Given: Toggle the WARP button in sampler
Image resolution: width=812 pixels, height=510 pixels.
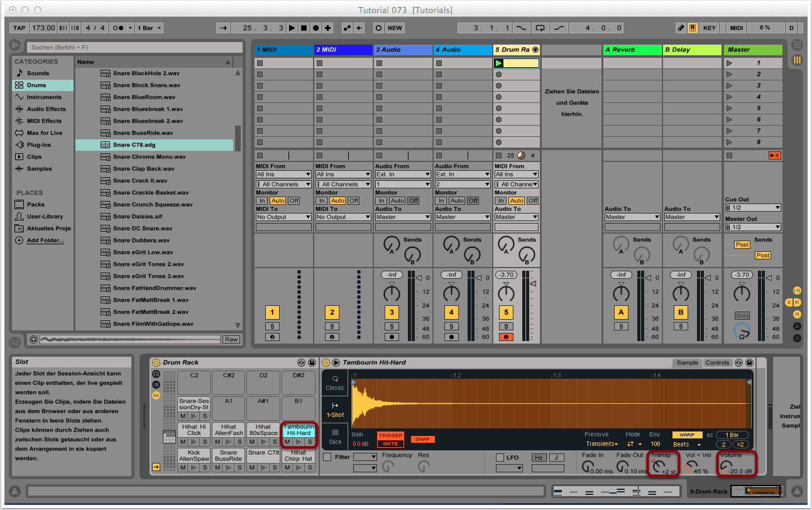Looking at the screenshot, I should [687, 435].
